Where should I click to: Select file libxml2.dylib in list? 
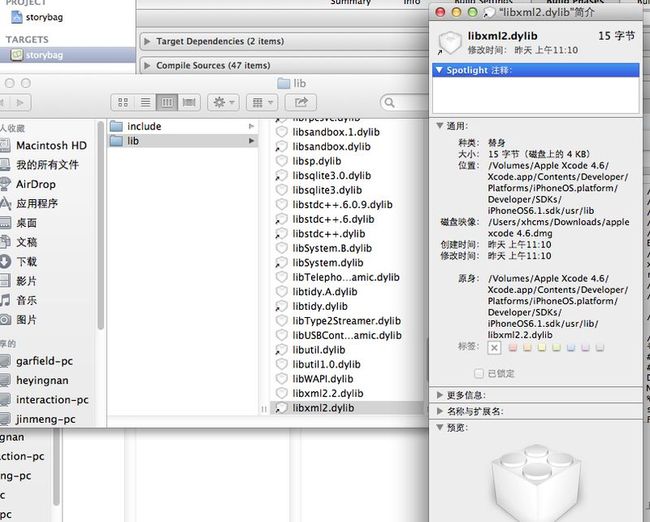347,408
